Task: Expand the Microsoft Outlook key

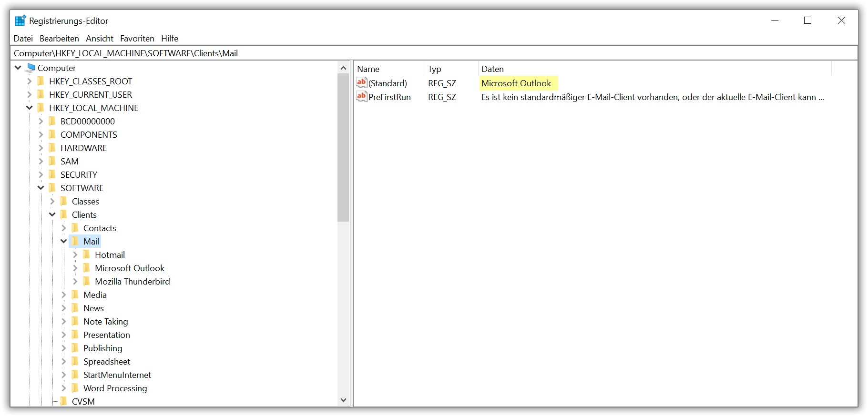Action: [x=75, y=268]
